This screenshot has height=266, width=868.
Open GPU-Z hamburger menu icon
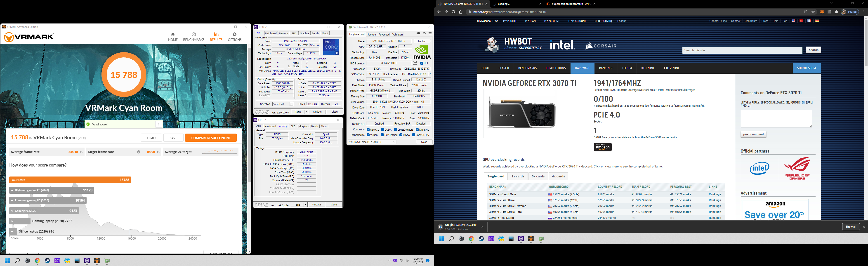(x=430, y=33)
